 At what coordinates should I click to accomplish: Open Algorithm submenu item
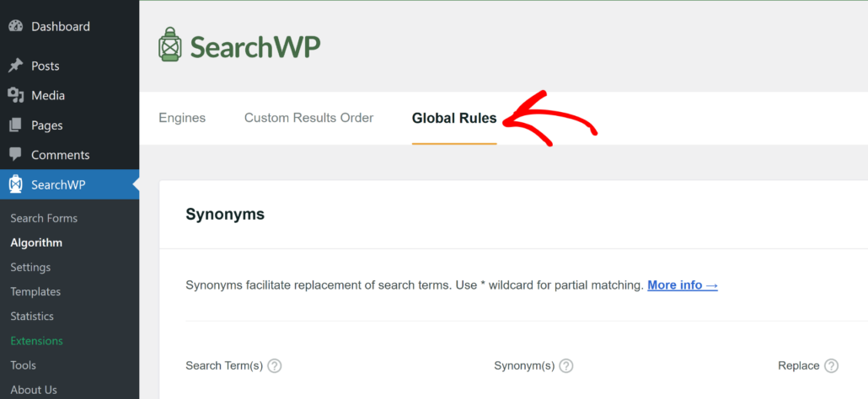pyautogui.click(x=36, y=242)
